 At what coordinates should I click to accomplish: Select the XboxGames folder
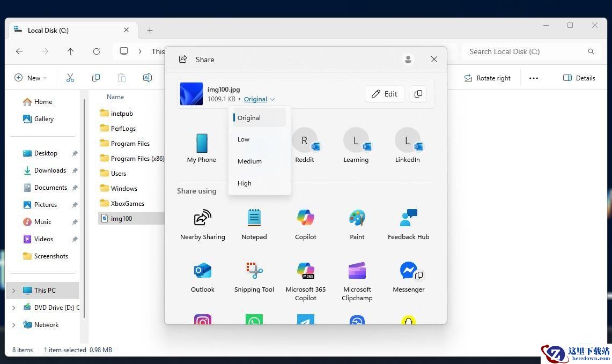click(x=122, y=204)
